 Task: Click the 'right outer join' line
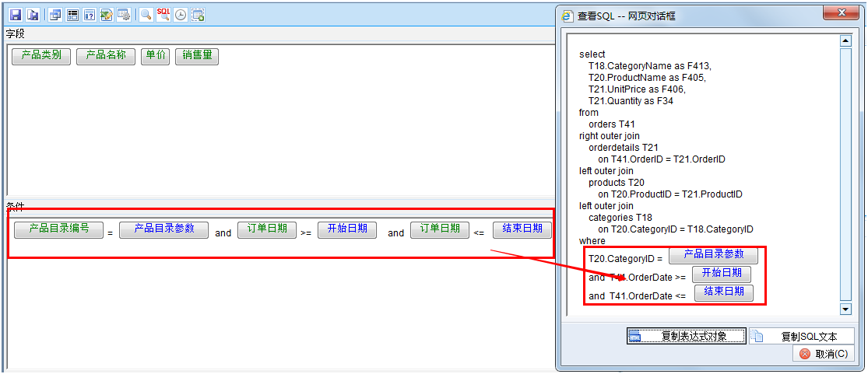[x=610, y=136]
